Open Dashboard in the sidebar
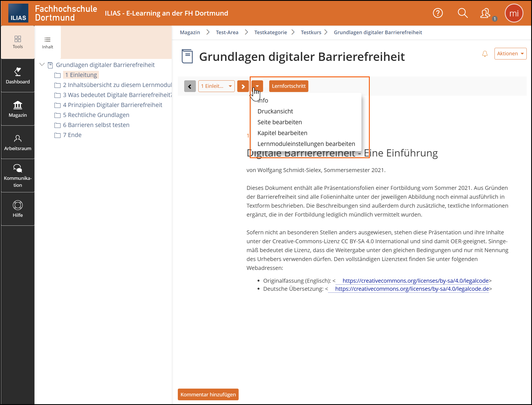 (x=18, y=76)
